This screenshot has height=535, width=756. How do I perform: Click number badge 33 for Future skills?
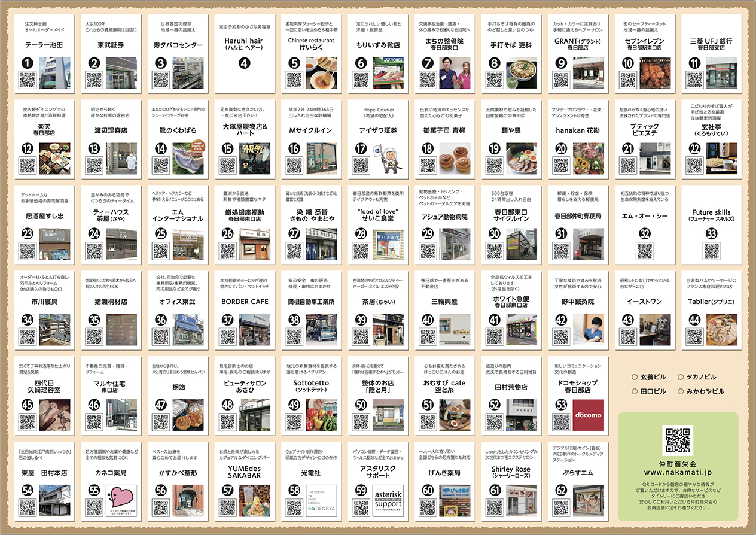711,233
